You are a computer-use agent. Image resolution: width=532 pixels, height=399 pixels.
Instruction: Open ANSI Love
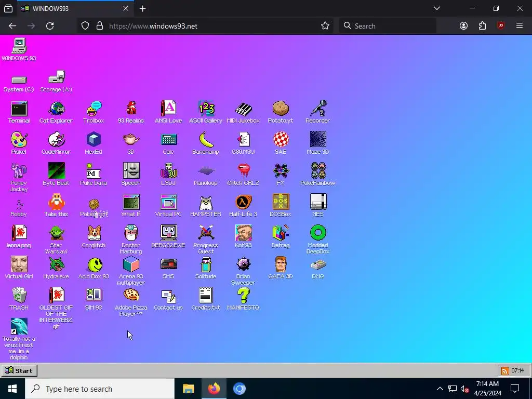[168, 112]
